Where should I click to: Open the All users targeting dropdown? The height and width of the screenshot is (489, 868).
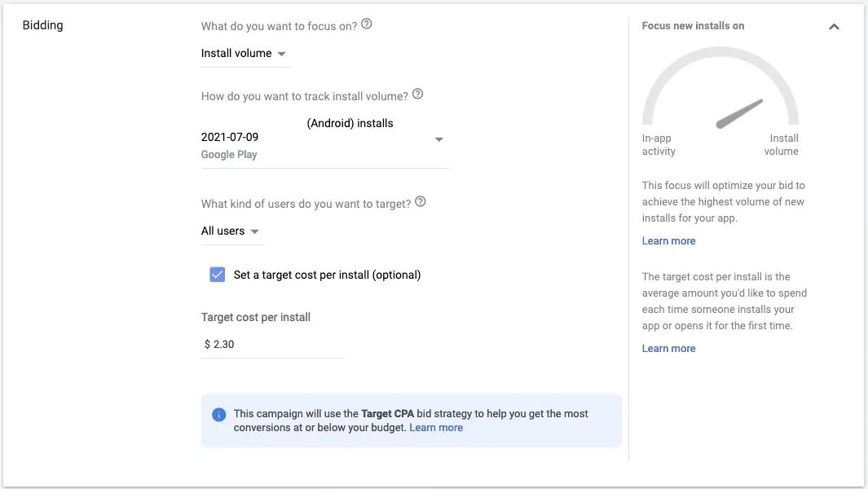click(231, 231)
